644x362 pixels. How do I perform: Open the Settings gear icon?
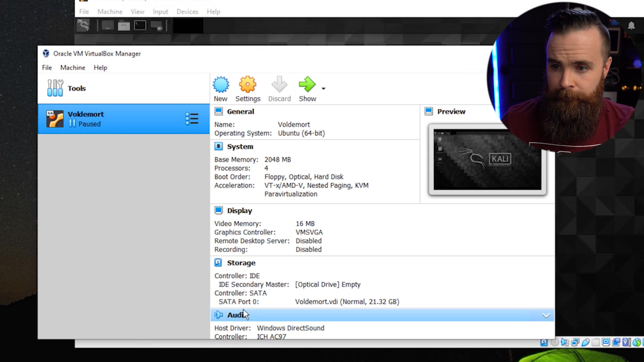(248, 84)
